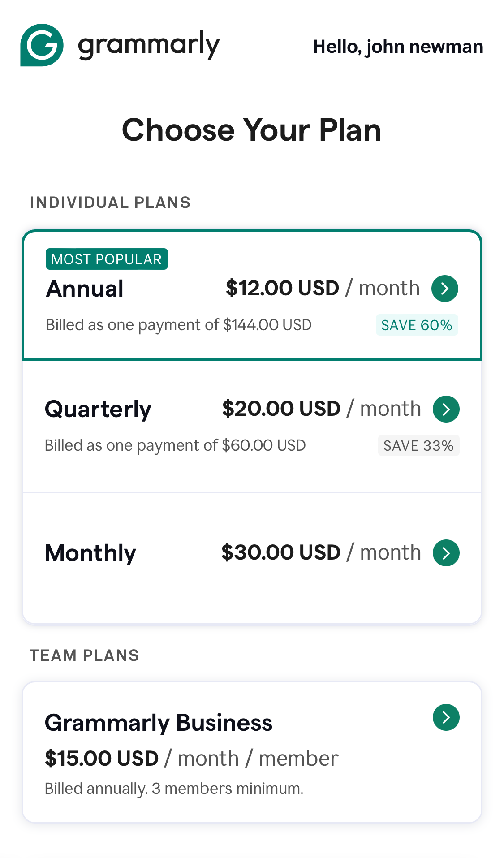Image resolution: width=504 pixels, height=858 pixels.
Task: Click the INDIVIDUAL PLANS section header
Action: [110, 203]
